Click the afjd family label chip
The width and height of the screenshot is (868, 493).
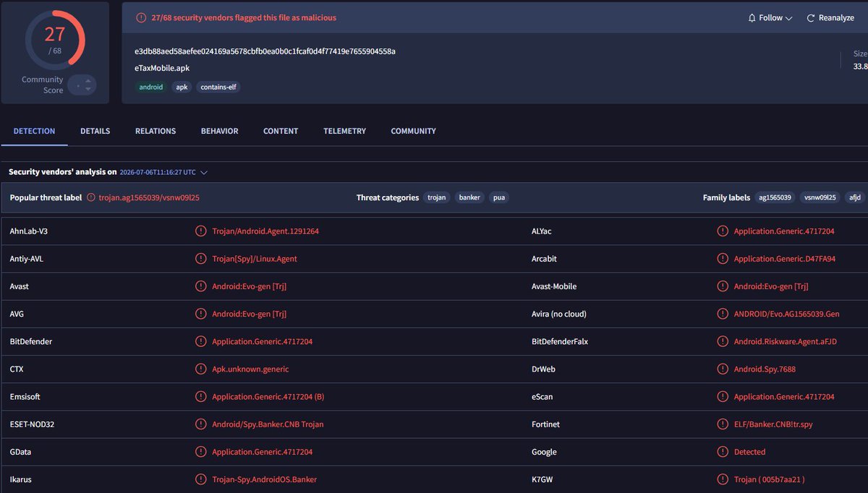855,197
